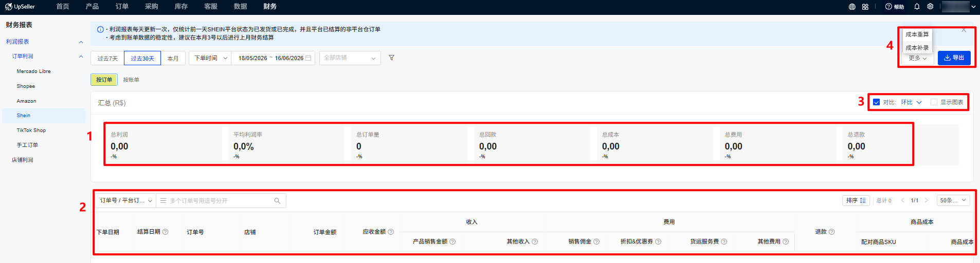The width and height of the screenshot is (980, 263).
Task: Click the date range input field
Action: click(273, 58)
